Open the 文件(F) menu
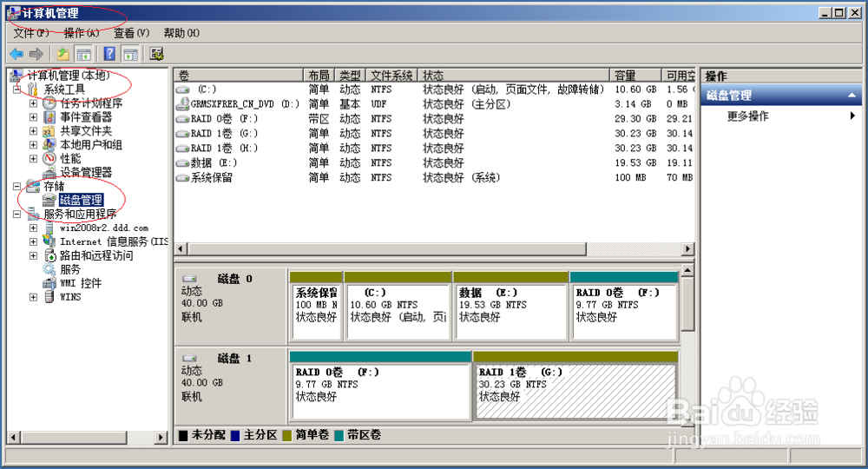The width and height of the screenshot is (868, 469). point(31,33)
